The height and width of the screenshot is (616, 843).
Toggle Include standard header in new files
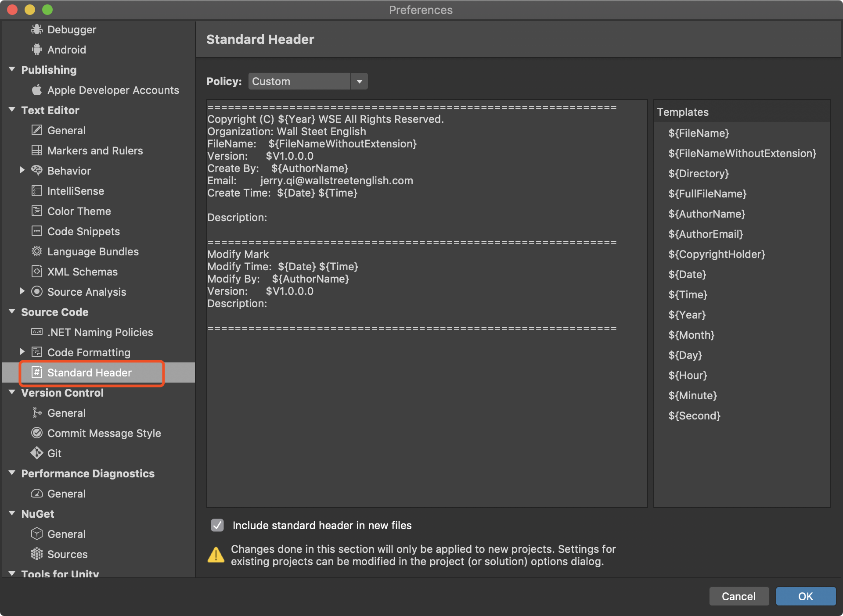click(x=217, y=525)
